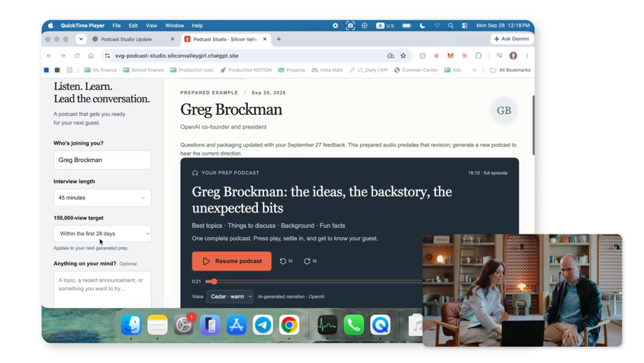644x363 pixels.
Task: Open Spotlight search in menu bar
Action: (x=451, y=26)
